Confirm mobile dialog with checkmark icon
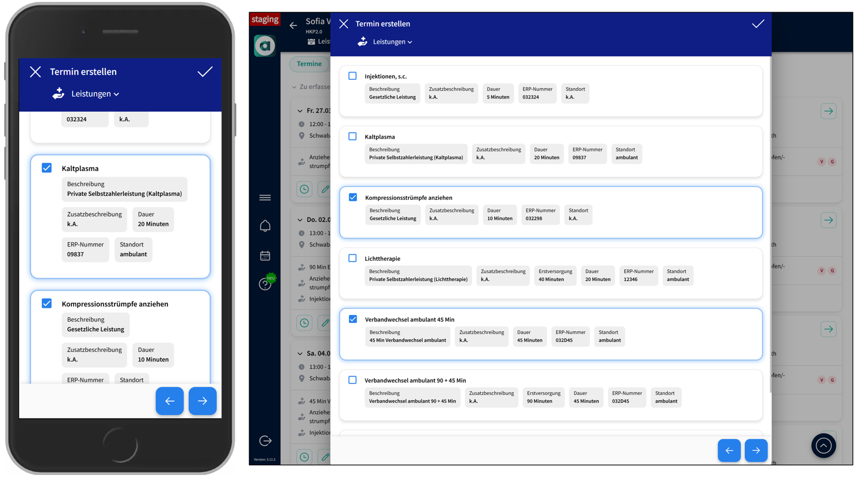868x479 pixels. coord(205,72)
